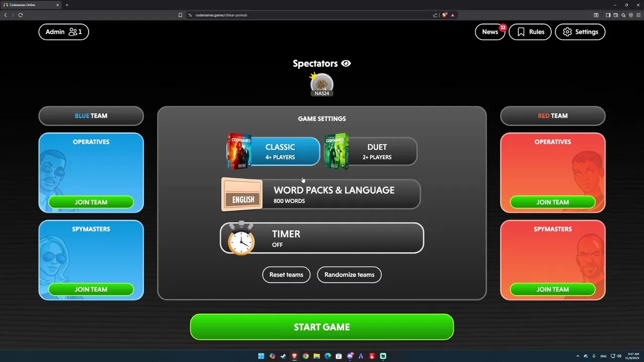Click Reset teams
The image size is (644, 362).
(x=286, y=275)
